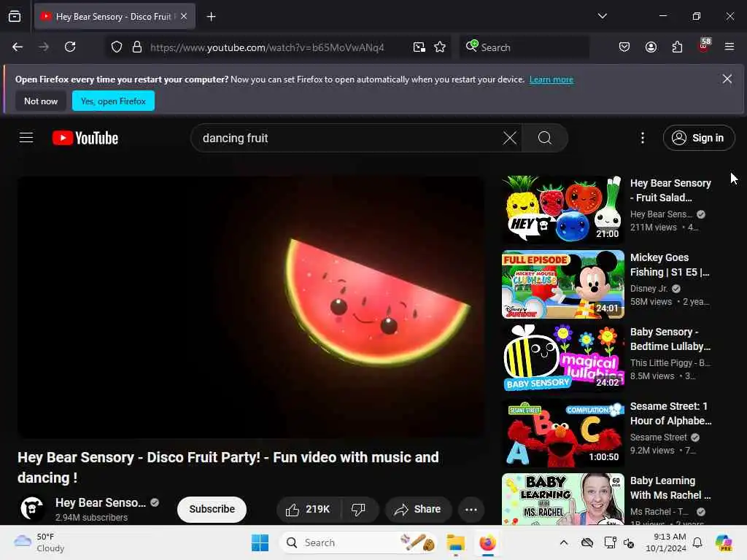747x560 pixels.
Task: Click the watermelon video player
Action: [251, 307]
